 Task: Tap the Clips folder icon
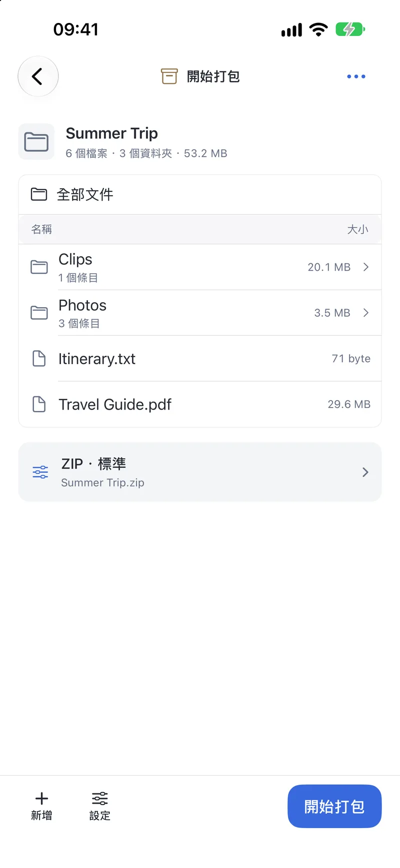click(x=39, y=267)
